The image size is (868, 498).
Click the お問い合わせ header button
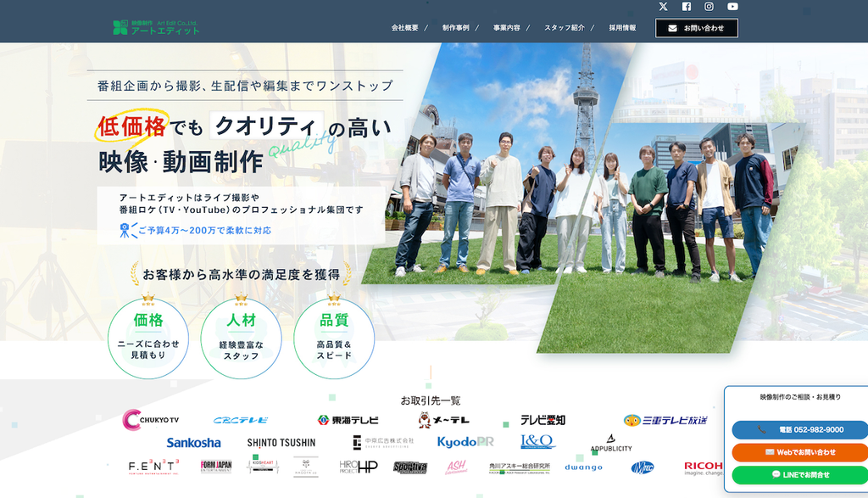[697, 28]
